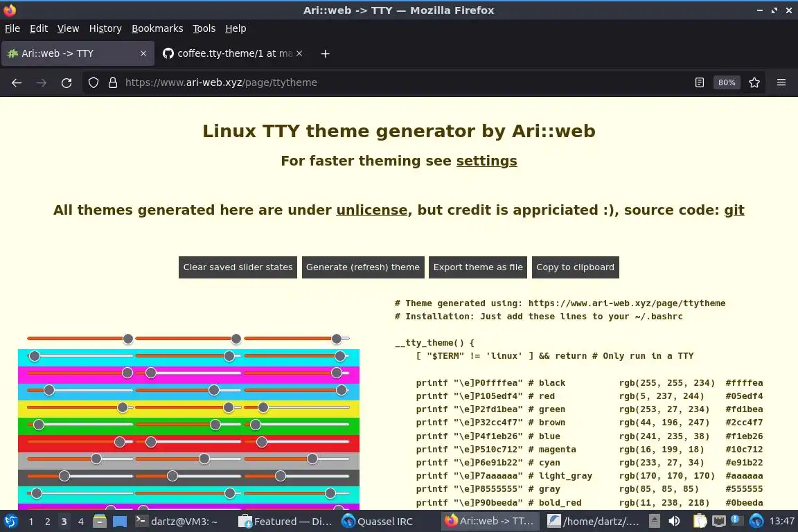Screen dimensions: 798x532
Task: Click the 'Linux TTY theme generator' heading
Action: click(399, 132)
